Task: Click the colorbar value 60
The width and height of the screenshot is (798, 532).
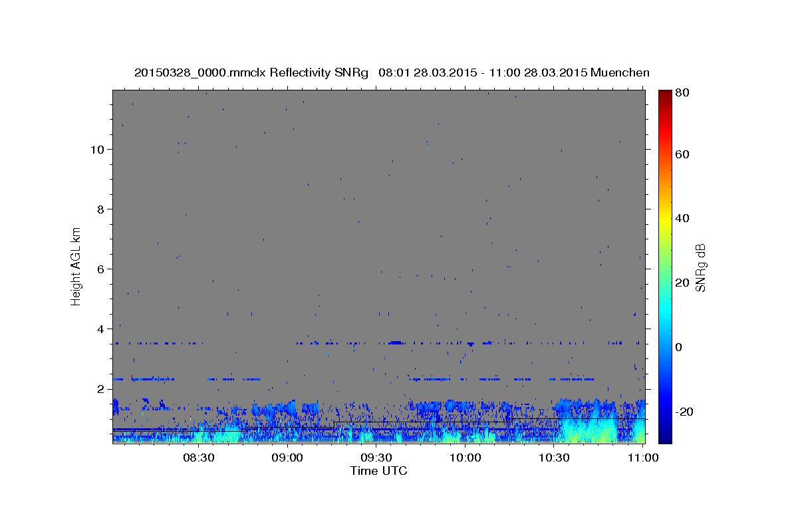Action: 682,154
